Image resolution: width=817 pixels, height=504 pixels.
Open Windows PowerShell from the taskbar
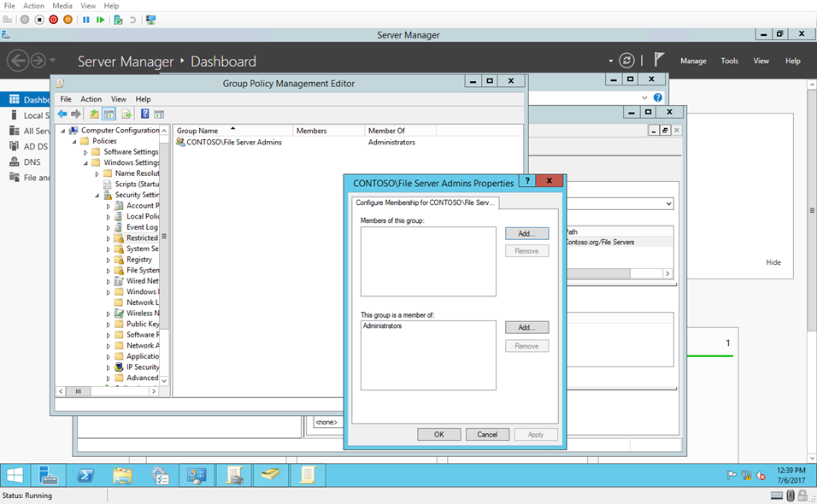pos(85,475)
